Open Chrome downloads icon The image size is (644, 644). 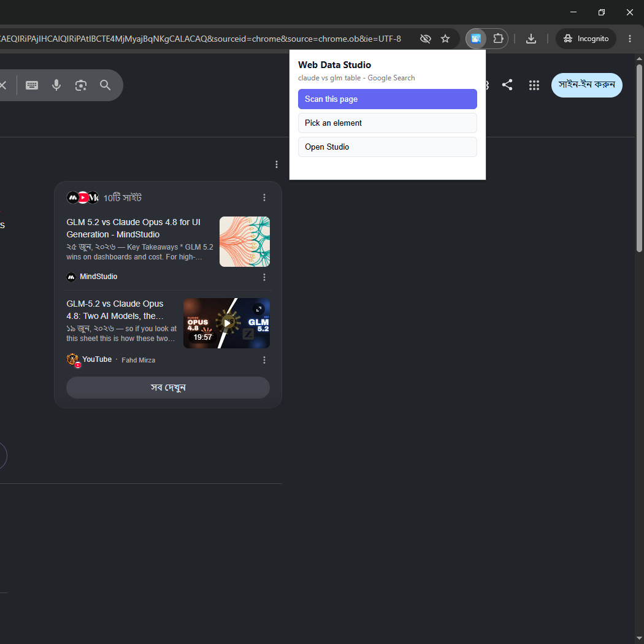coord(531,39)
